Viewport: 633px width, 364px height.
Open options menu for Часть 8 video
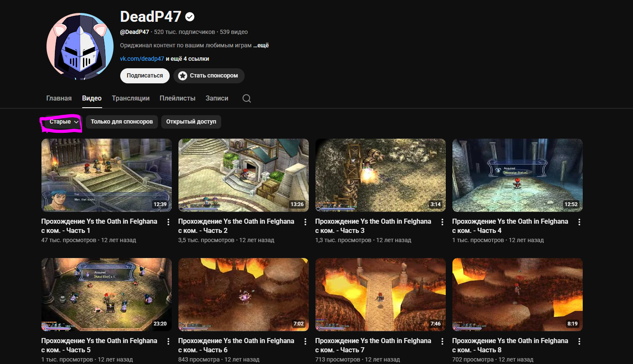point(579,341)
